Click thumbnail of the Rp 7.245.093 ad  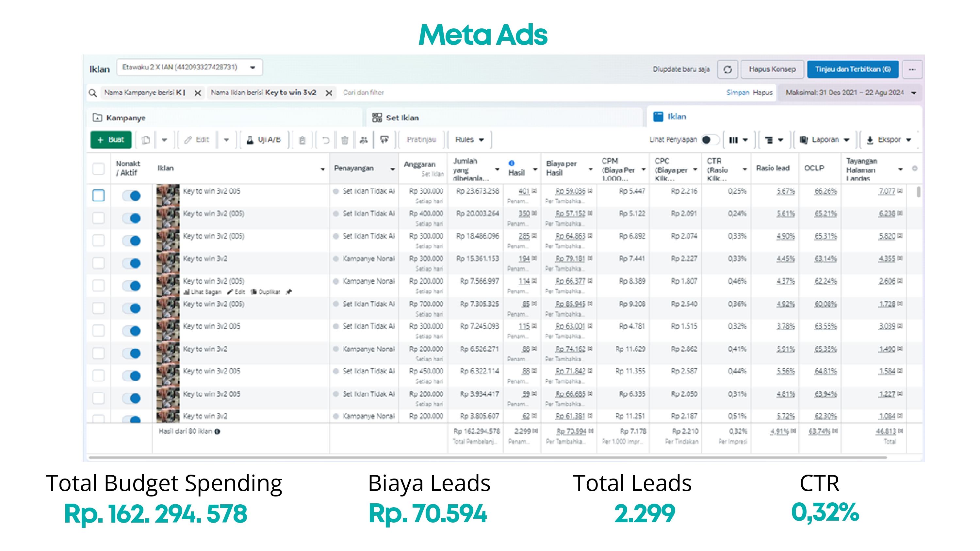(168, 330)
